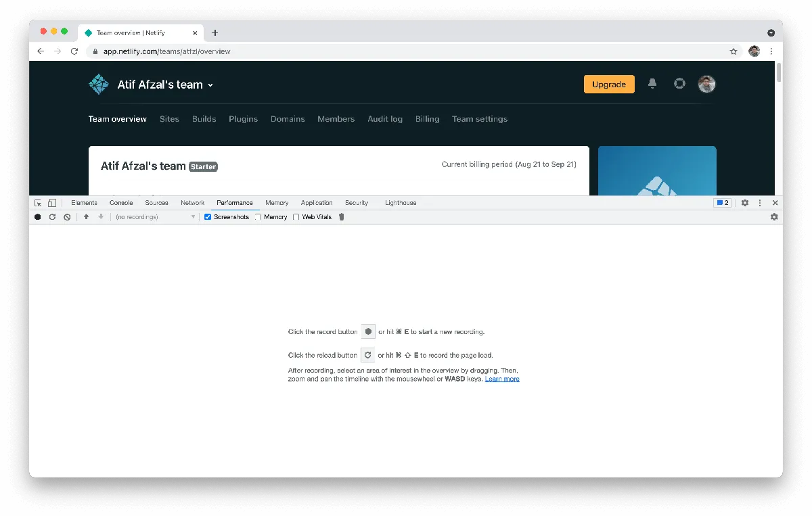The image size is (812, 516).
Task: Bookmark this page with the star icon
Action: (x=734, y=51)
